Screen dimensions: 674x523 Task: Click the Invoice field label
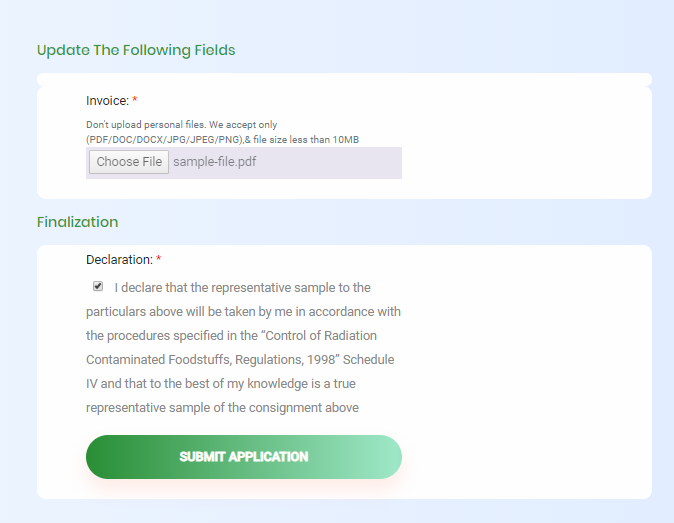[107, 101]
